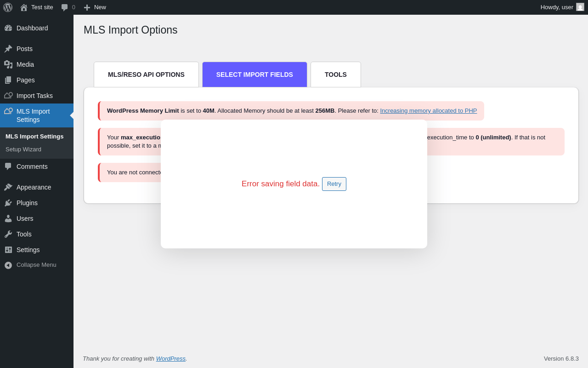Click the WordPress logo icon
The width and height of the screenshot is (588, 368).
click(x=8, y=7)
